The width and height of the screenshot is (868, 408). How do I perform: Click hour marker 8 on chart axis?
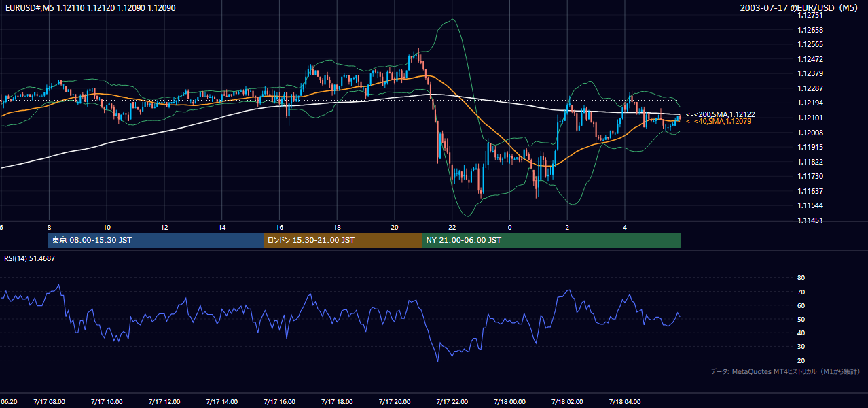point(49,227)
